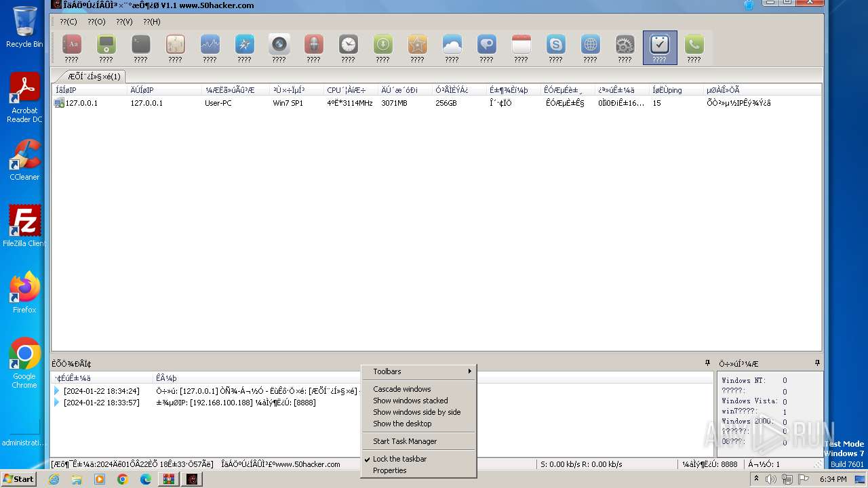Image resolution: width=868 pixels, height=488 pixels.
Task: Open FileZilla Client desktop shortcut
Action: point(24,226)
